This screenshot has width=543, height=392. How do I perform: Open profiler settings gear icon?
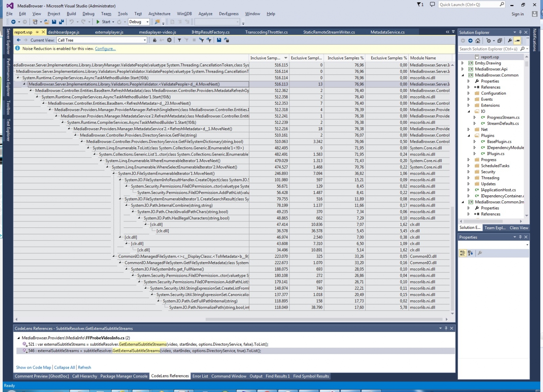pos(169,40)
